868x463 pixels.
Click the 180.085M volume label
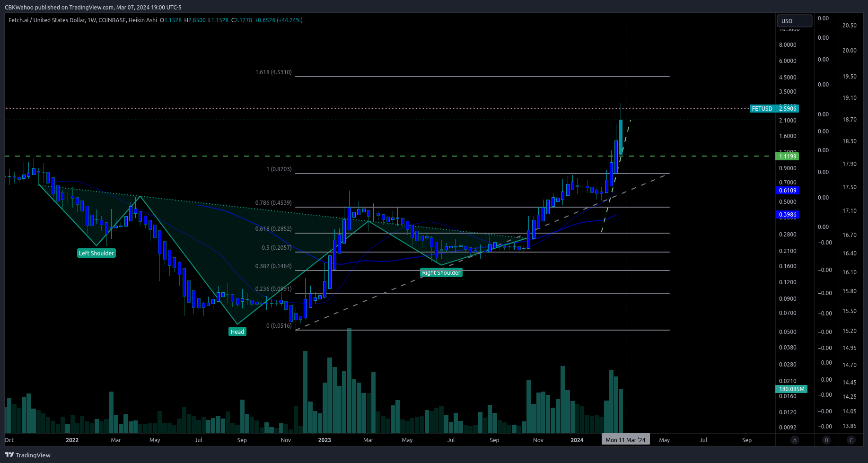[792, 389]
